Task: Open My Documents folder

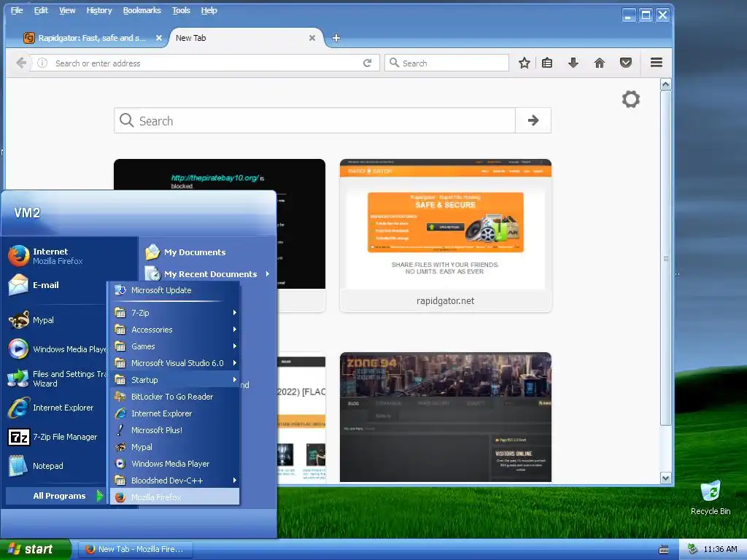Action: pyautogui.click(x=186, y=252)
